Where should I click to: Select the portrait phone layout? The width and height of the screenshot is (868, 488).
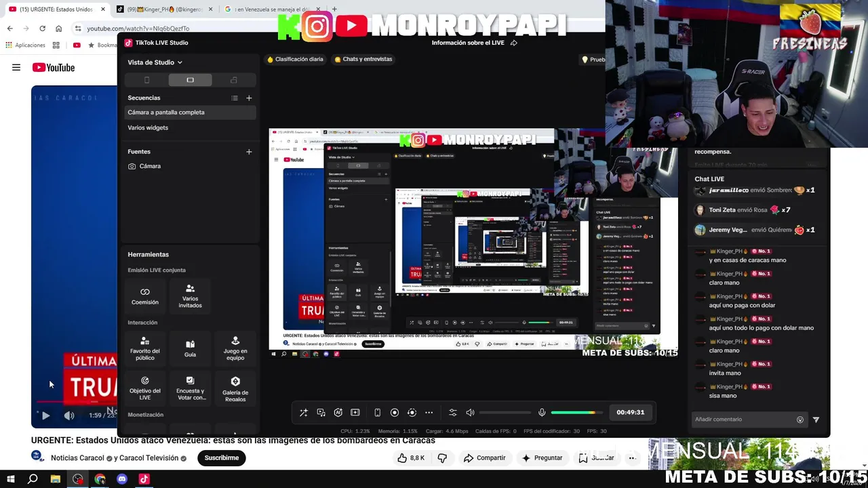coord(146,80)
